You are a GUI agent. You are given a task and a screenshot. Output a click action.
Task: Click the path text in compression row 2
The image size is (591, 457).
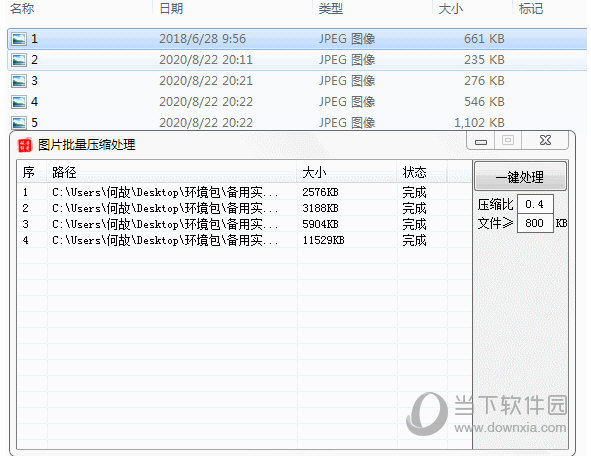pyautogui.click(x=165, y=208)
